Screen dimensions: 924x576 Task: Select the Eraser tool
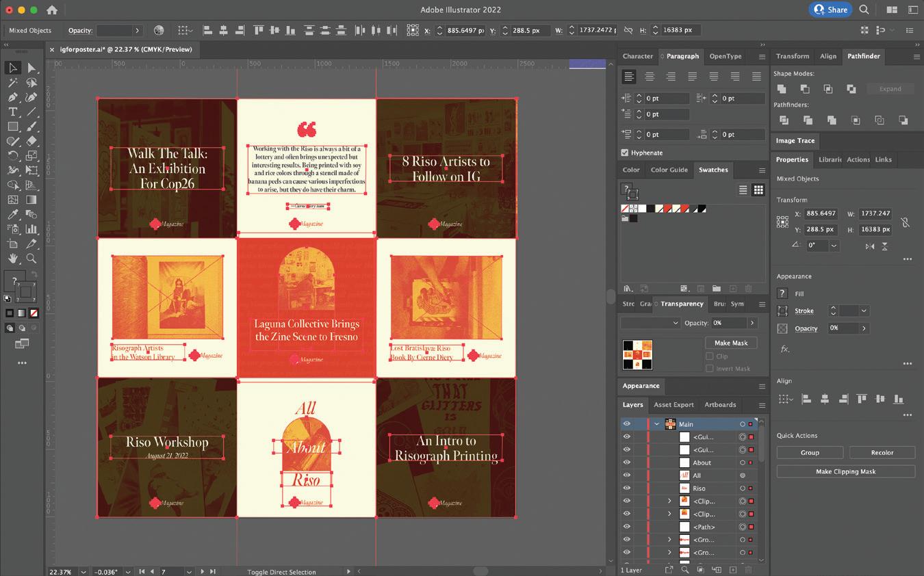click(x=31, y=141)
